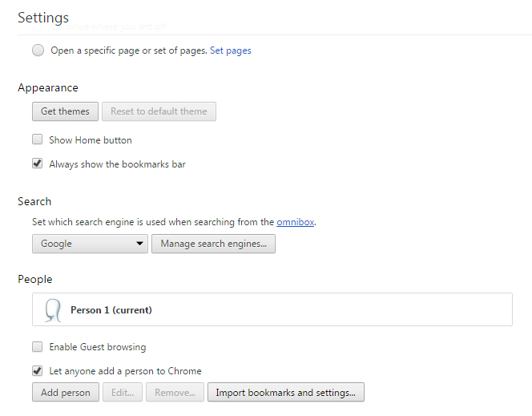532x416 pixels.
Task: Open Manage search engines dialog
Action: (213, 244)
